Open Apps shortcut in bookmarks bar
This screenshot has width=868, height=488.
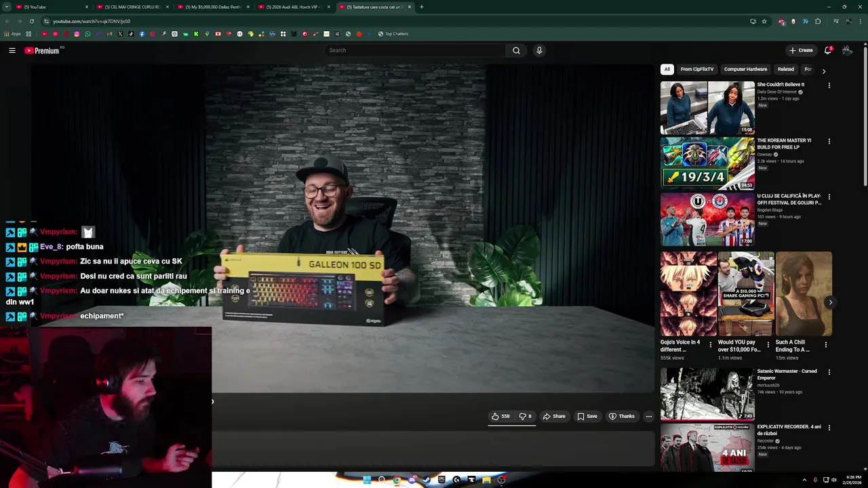(12, 34)
